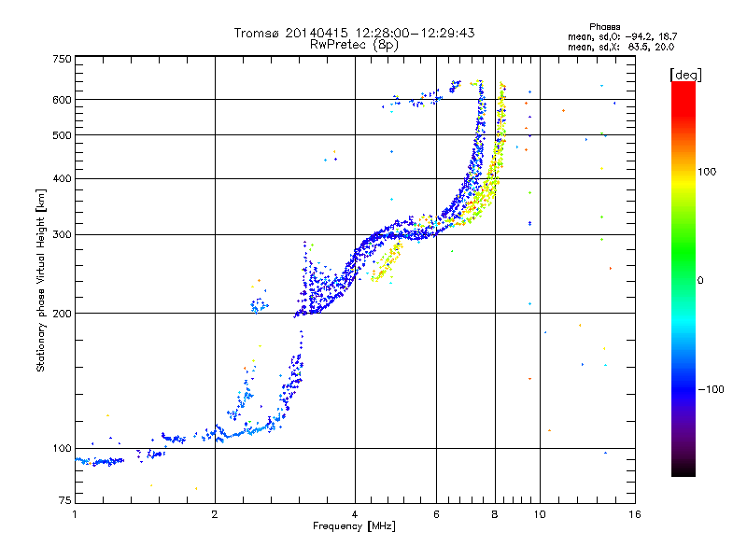This screenshot has width=747, height=560.
Task: Click the '4' x-axis tick label
Action: tap(355, 514)
